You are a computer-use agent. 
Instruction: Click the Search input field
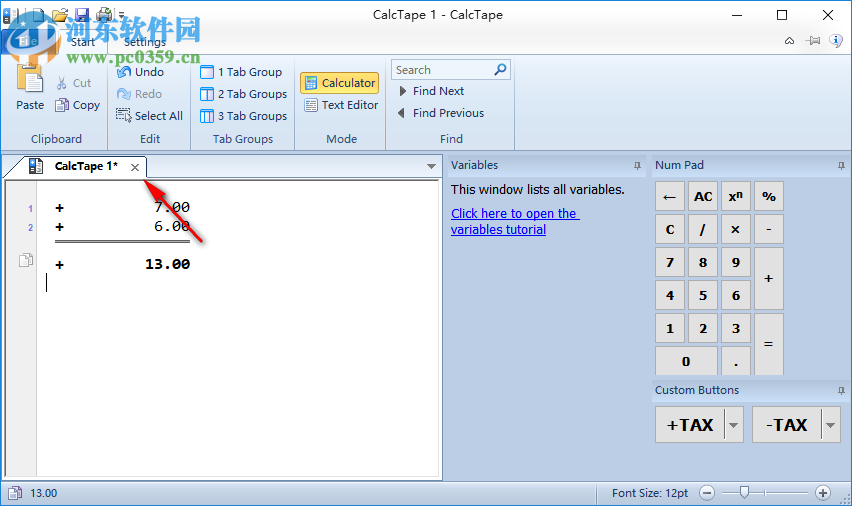pyautogui.click(x=442, y=70)
